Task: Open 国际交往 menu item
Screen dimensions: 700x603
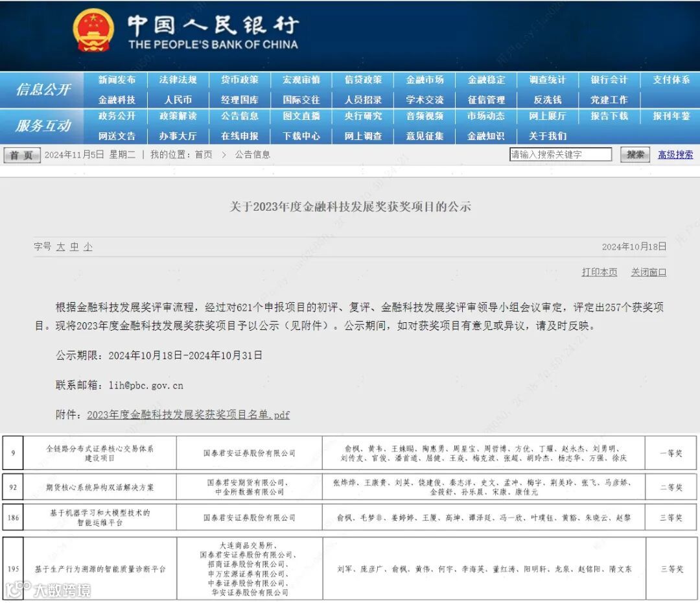Action: [x=301, y=100]
